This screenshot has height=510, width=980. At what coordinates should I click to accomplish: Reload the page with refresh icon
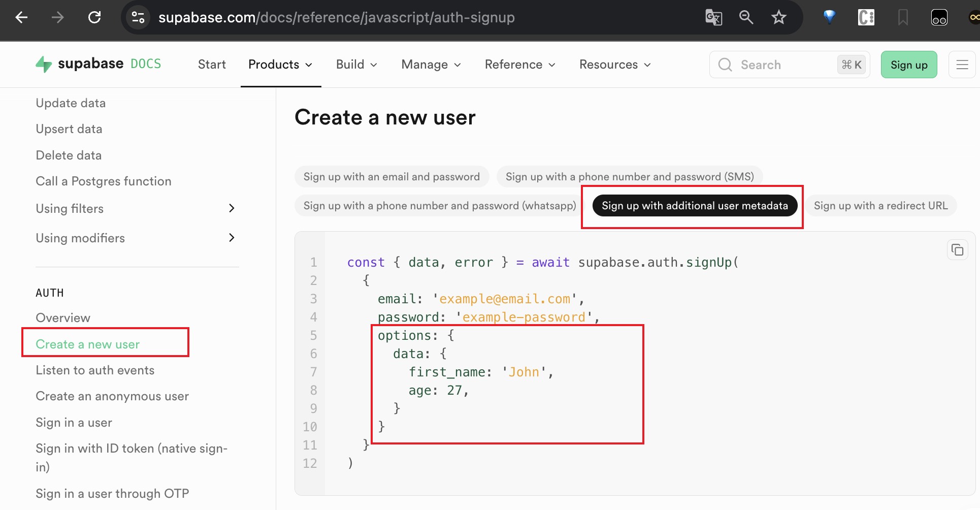coord(94,18)
